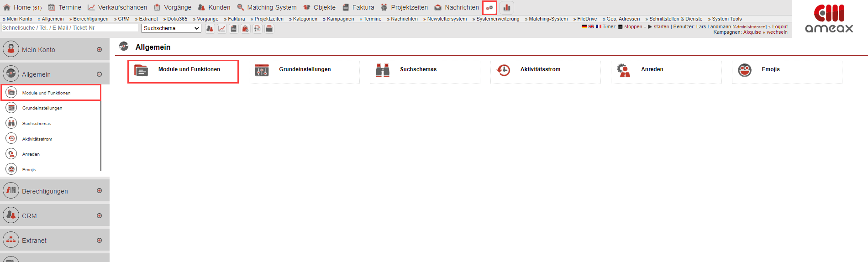868x262 pixels.
Task: Select System Tools in submenu bar
Action: point(726,19)
